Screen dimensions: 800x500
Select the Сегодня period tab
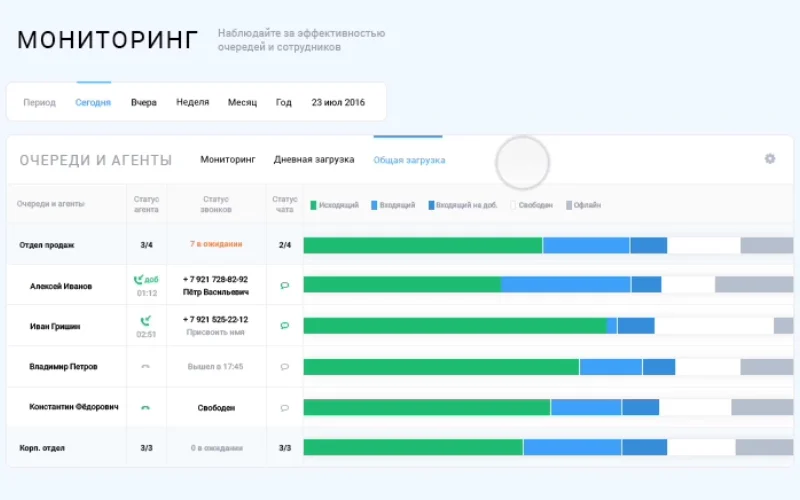(93, 102)
